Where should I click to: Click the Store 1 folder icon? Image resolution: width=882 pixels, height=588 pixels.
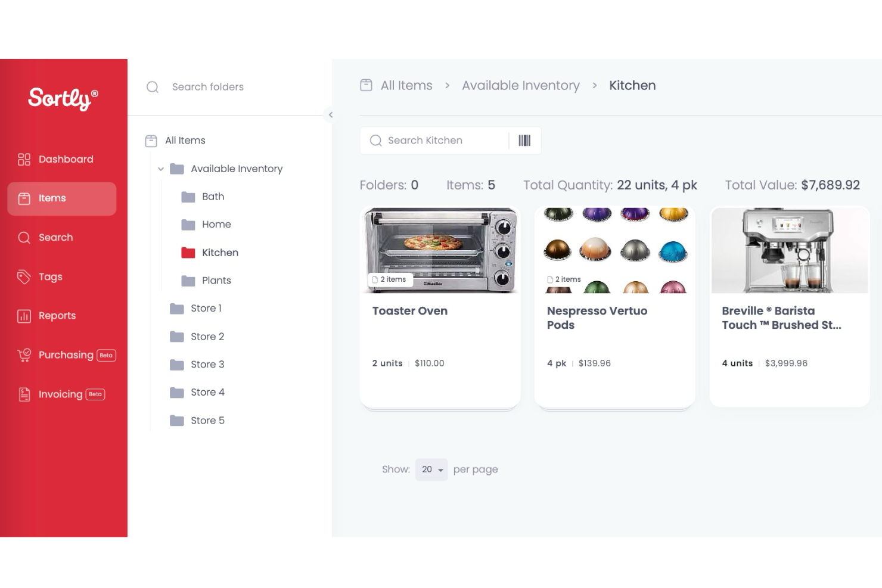pyautogui.click(x=177, y=309)
